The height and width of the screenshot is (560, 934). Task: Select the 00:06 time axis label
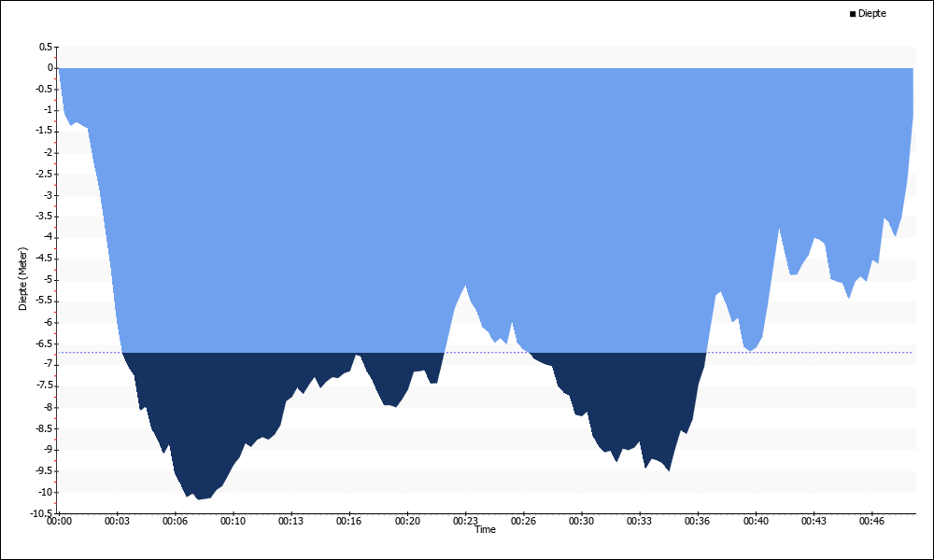(x=176, y=522)
